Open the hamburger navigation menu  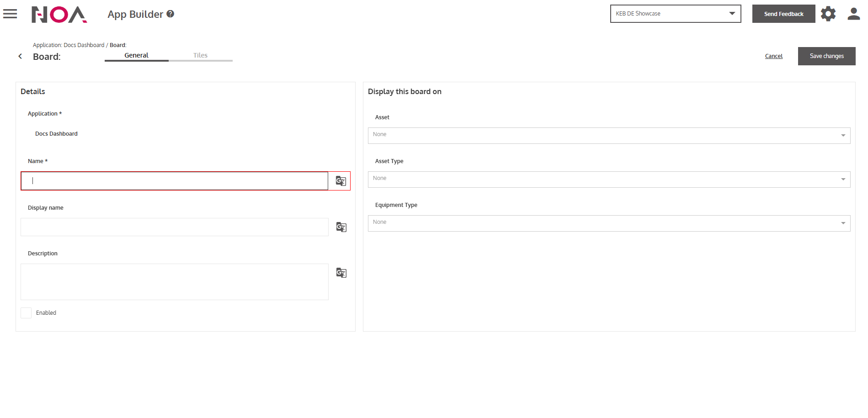coord(10,14)
